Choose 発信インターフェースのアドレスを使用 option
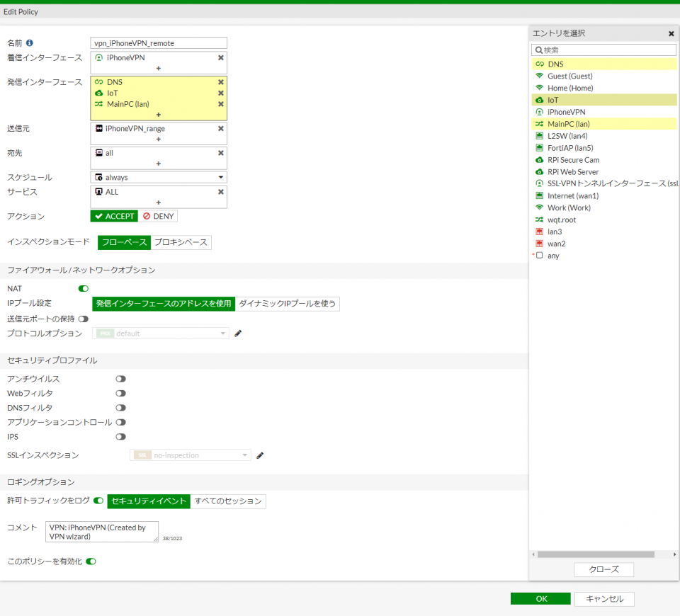 click(x=164, y=304)
